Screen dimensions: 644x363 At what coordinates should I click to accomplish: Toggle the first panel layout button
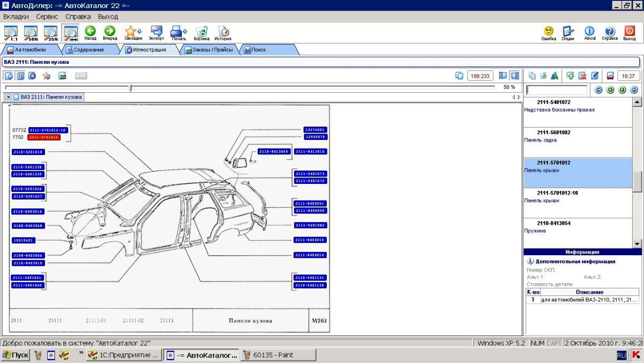point(503,76)
